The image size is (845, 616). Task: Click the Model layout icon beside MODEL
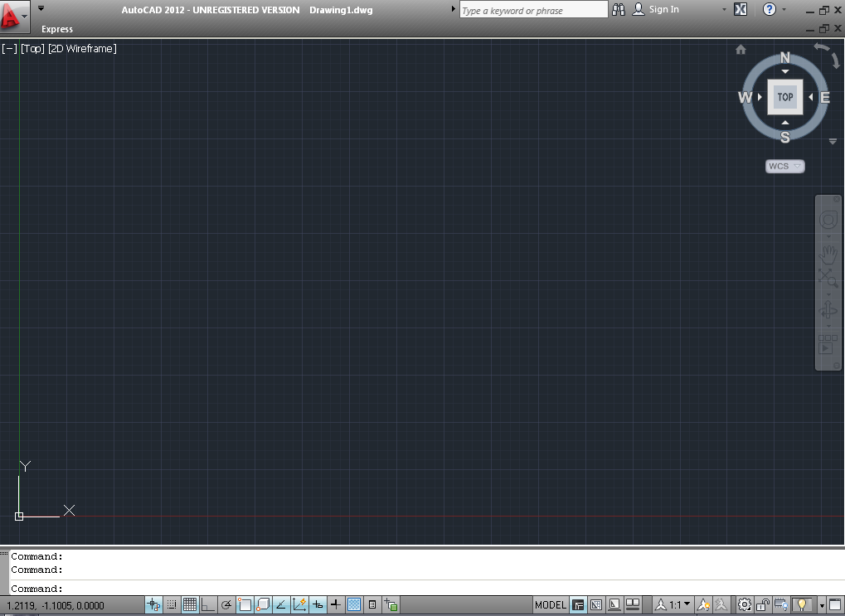point(578,604)
